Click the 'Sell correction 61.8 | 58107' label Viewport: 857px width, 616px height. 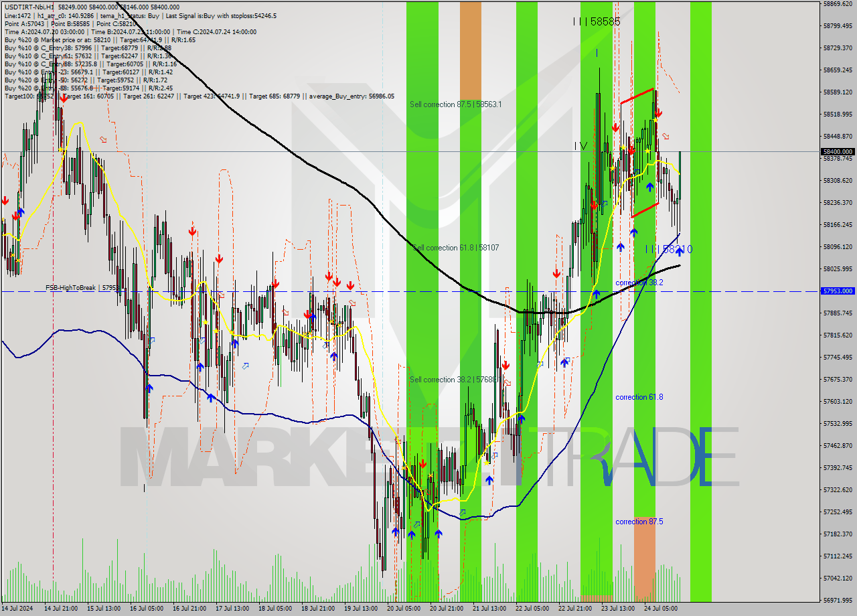[456, 248]
